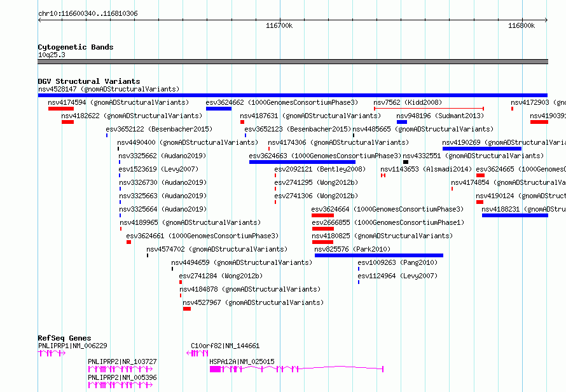Select nsv4184878 variant label
566x392 pixels.
(250, 289)
